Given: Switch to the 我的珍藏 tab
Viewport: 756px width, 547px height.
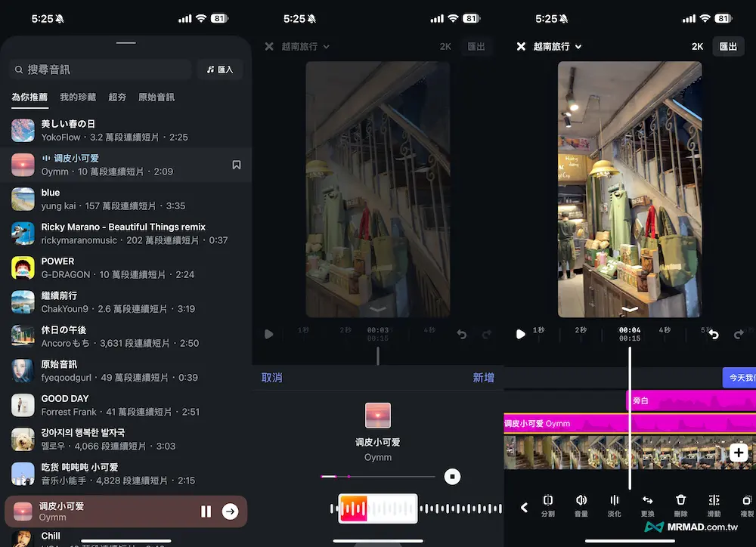Looking at the screenshot, I should [78, 97].
